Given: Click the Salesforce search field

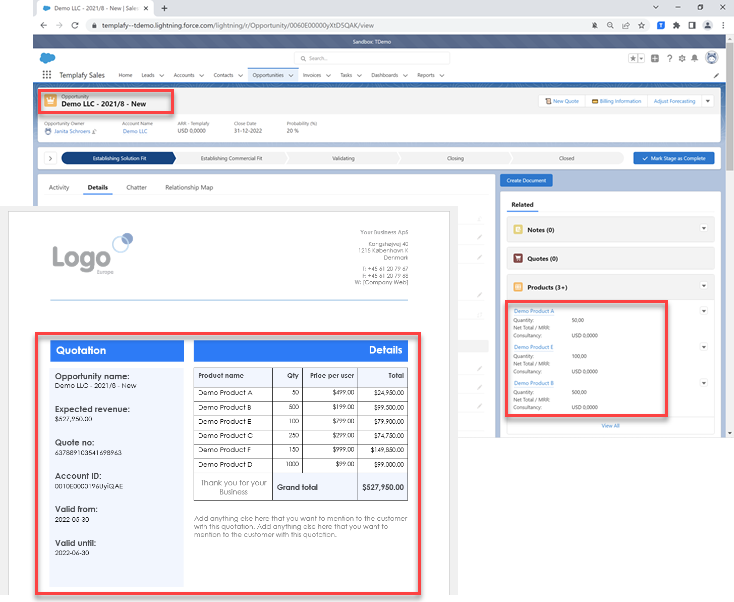Looking at the screenshot, I should tap(372, 58).
